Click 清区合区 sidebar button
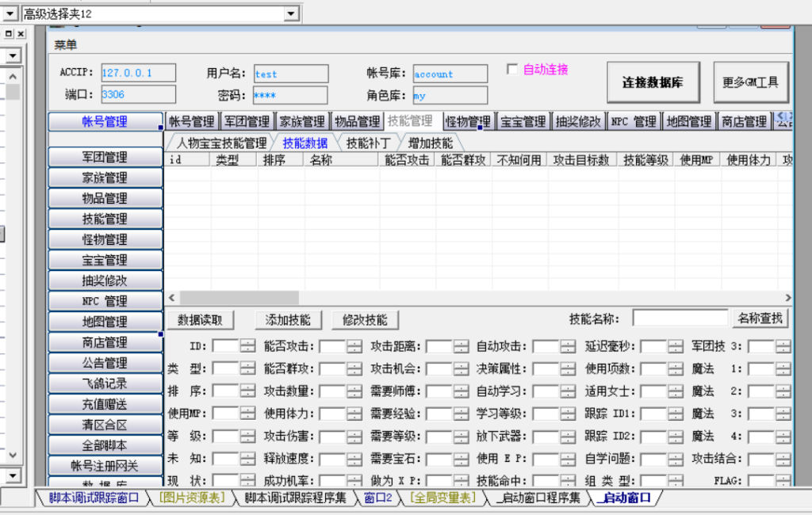Image resolution: width=812 pixels, height=515 pixels. (x=105, y=425)
